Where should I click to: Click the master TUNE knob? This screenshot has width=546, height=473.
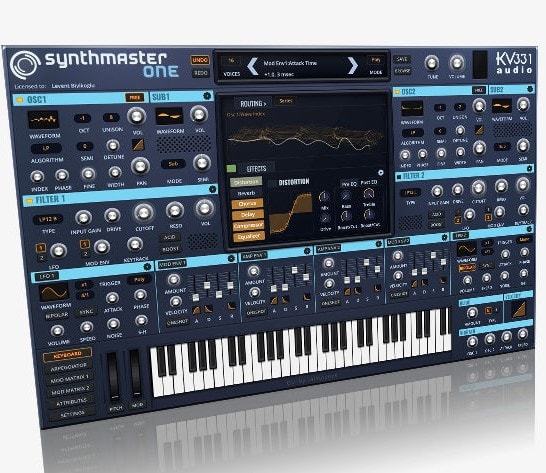click(432, 63)
